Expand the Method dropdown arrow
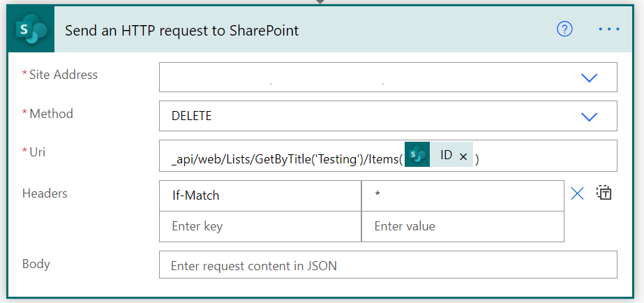Viewport: 644px width, 303px height. 590,116
